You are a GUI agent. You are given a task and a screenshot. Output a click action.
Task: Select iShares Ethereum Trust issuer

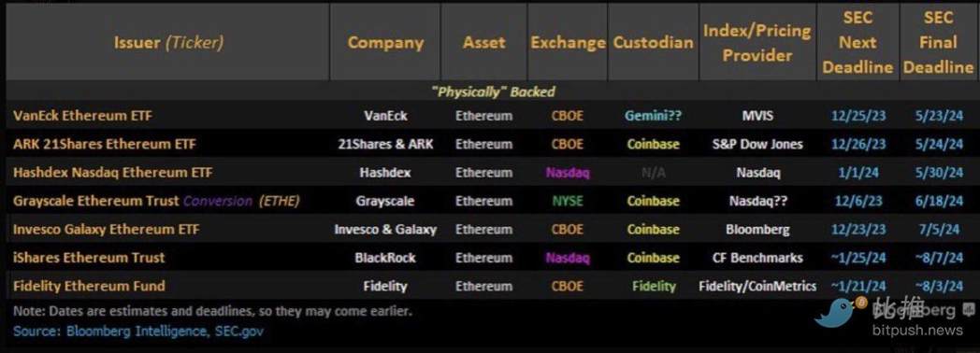point(89,258)
